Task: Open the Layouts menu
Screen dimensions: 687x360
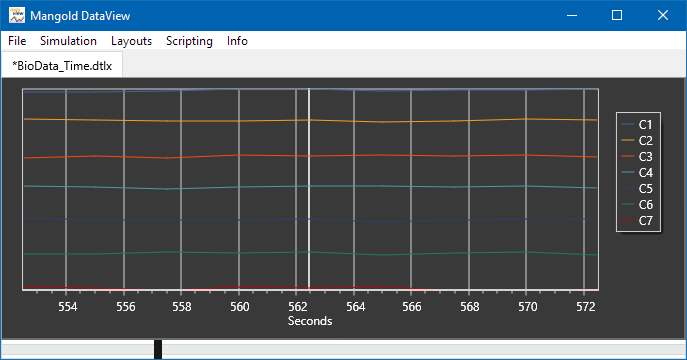Action: click(131, 41)
